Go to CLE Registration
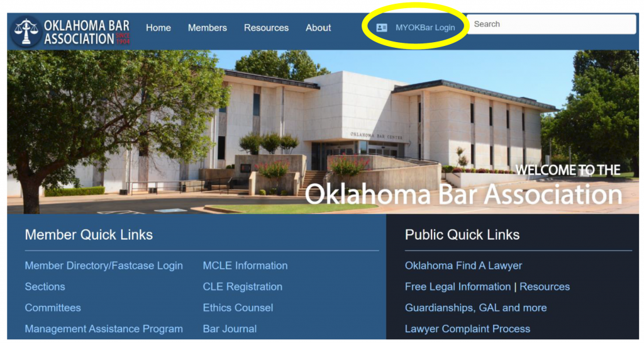 pyautogui.click(x=242, y=286)
